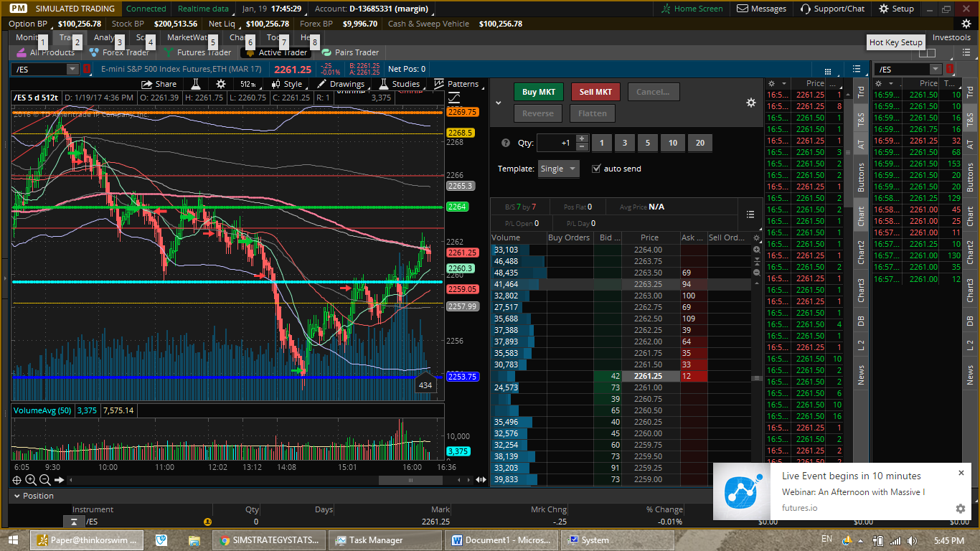Select quantity preset 10

672,143
